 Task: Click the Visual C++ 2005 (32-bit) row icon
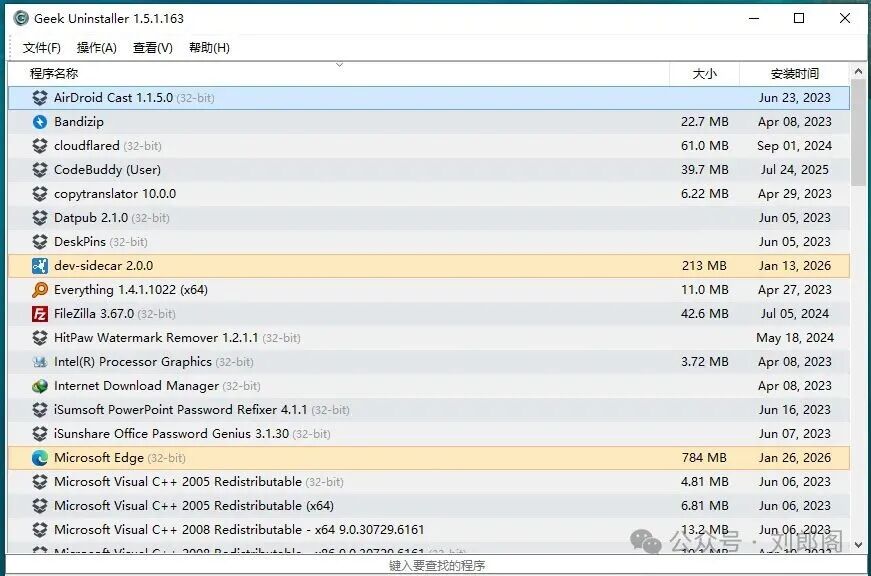[40, 482]
